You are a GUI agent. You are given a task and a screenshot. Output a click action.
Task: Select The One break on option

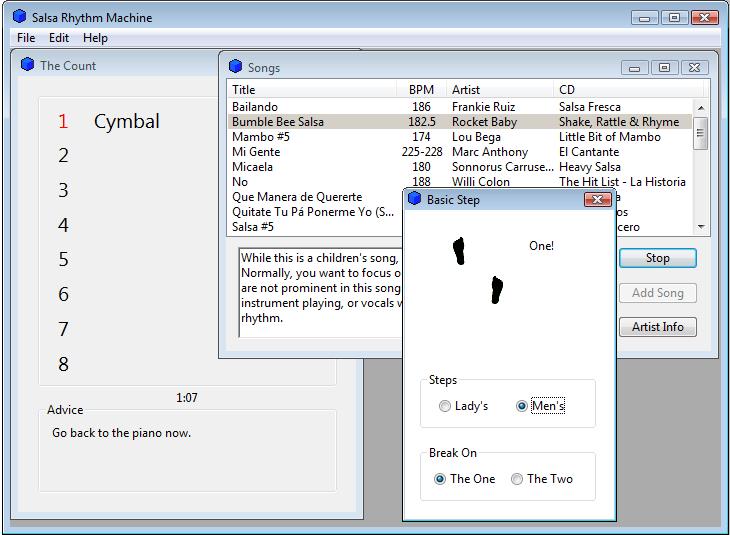(440, 479)
